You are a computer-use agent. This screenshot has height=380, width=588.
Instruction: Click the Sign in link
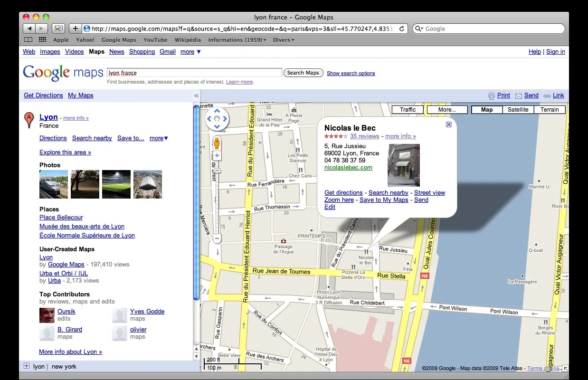click(556, 52)
